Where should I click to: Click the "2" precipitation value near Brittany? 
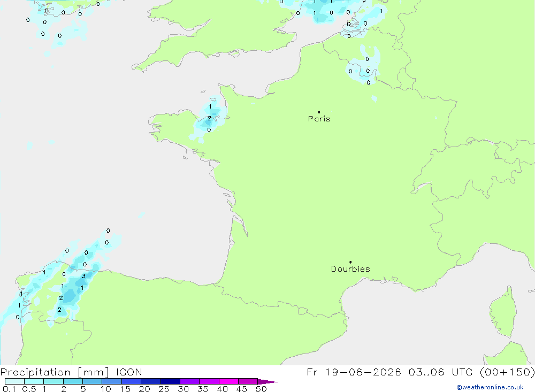pyautogui.click(x=210, y=118)
